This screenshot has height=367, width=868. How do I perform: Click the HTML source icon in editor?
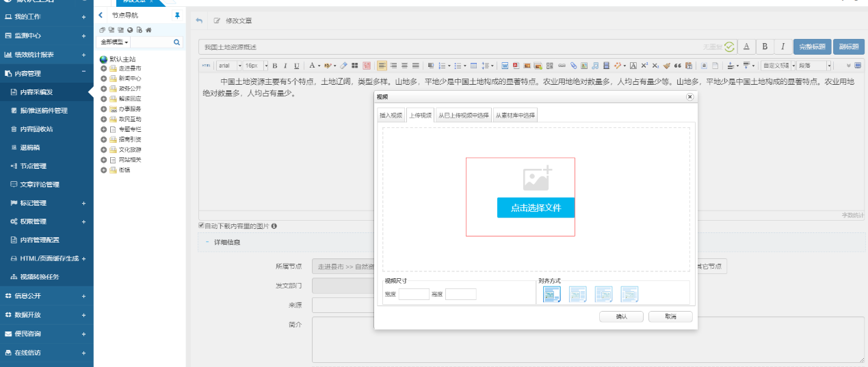(206, 66)
